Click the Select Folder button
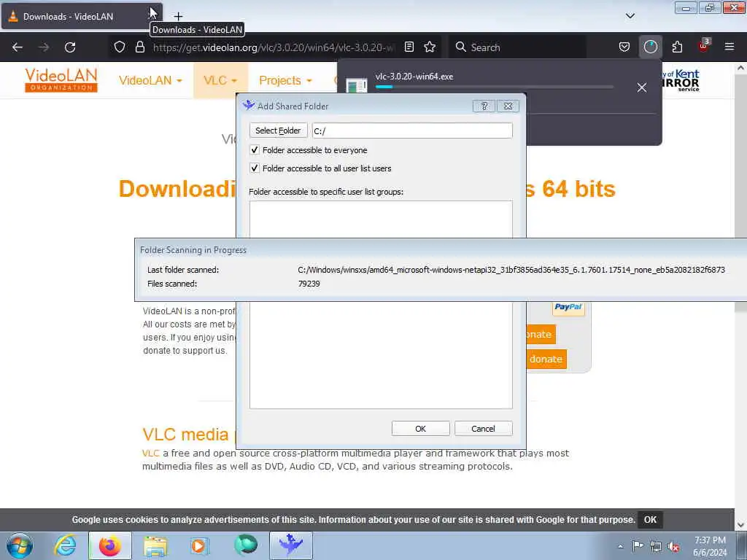Viewport: 747px width, 560px height. pyautogui.click(x=278, y=131)
